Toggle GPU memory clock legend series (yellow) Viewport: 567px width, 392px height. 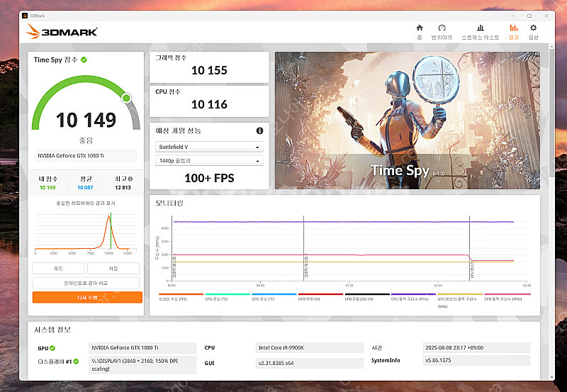[x=460, y=300]
